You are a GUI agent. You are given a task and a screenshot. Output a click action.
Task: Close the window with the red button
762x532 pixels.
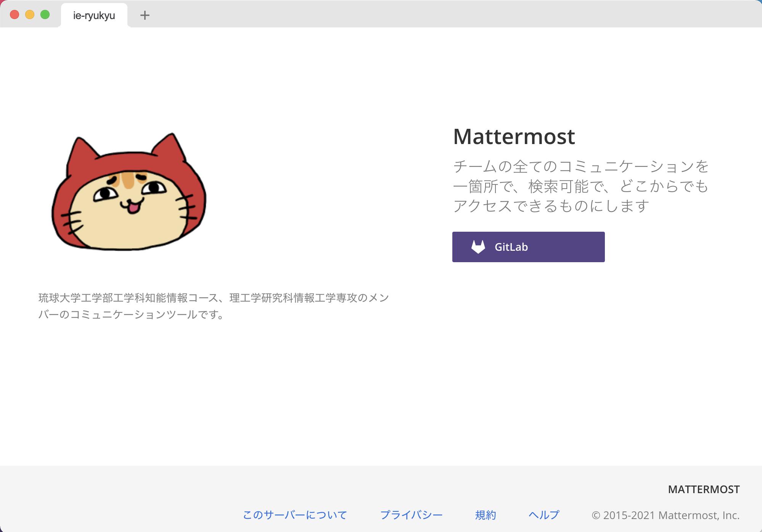point(14,15)
